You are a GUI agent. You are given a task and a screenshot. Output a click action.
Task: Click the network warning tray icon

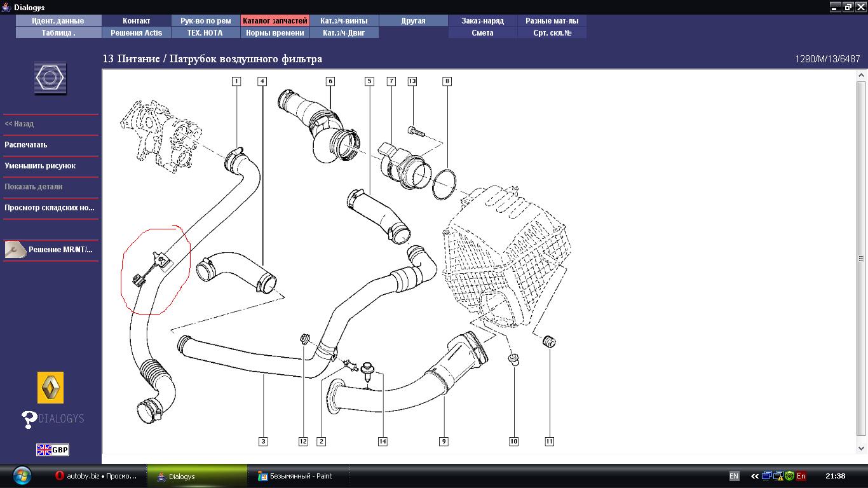[778, 476]
